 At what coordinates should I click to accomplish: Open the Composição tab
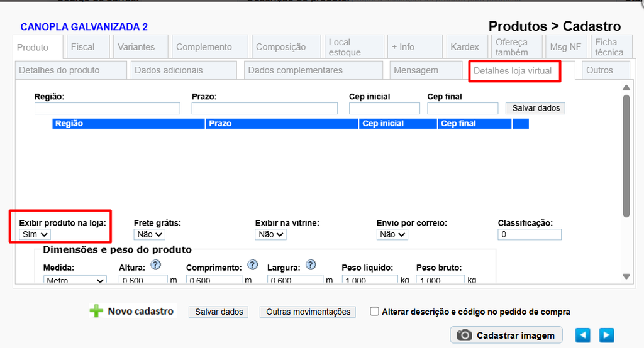[x=286, y=46]
